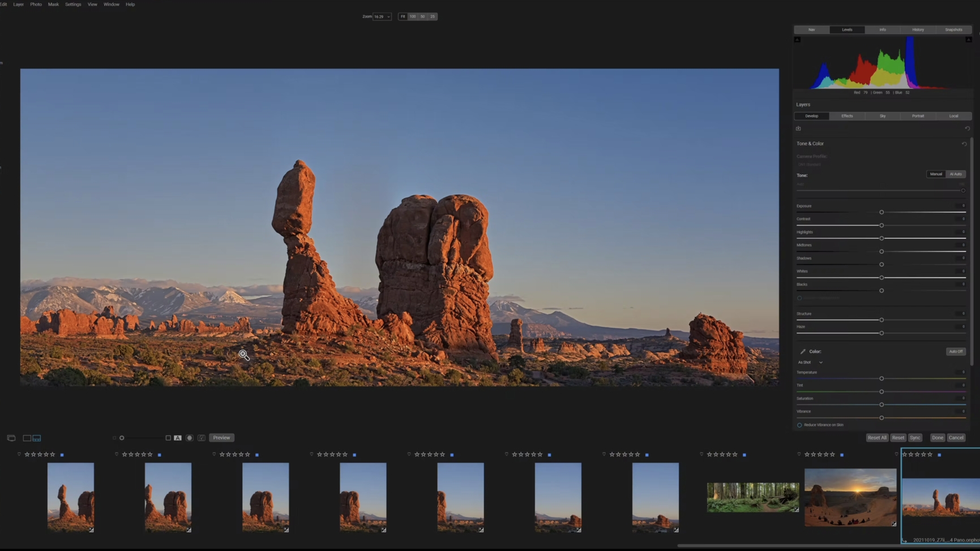The width and height of the screenshot is (980, 551).
Task: Switch to filmstrip view layout icon
Action: pos(37,438)
